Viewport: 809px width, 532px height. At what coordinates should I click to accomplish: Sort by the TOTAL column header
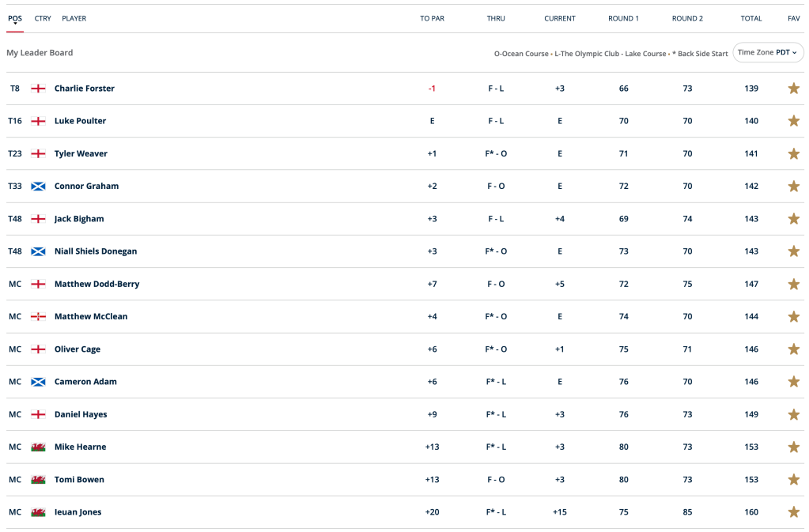point(750,18)
